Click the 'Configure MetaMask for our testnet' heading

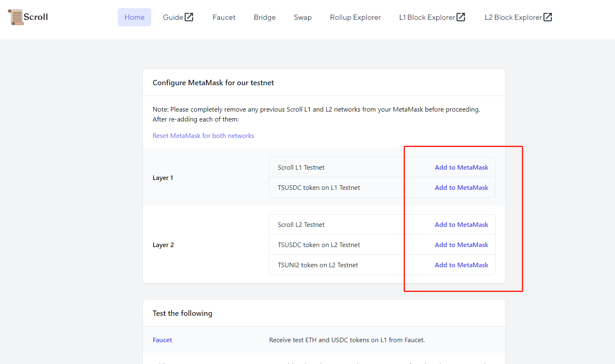tap(213, 83)
